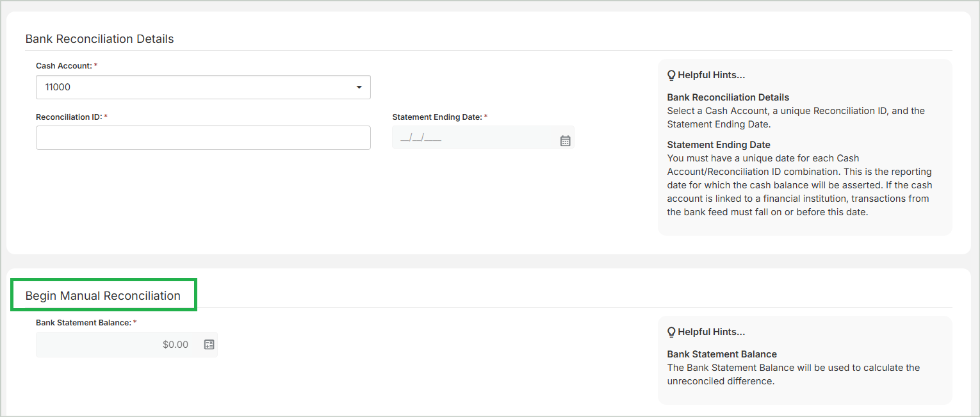Click the bold Statement Ending Date hint title

(718, 145)
